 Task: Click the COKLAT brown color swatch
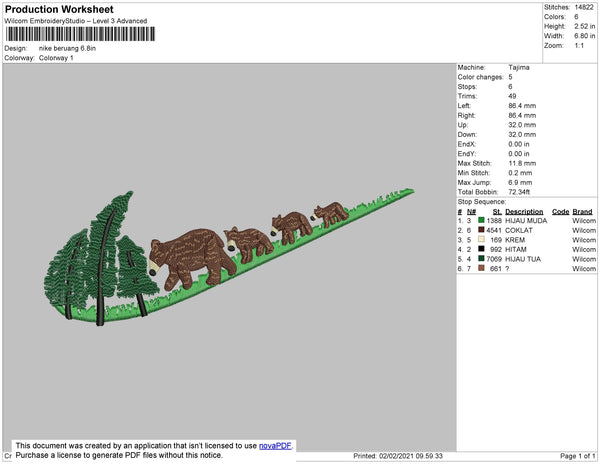click(481, 230)
